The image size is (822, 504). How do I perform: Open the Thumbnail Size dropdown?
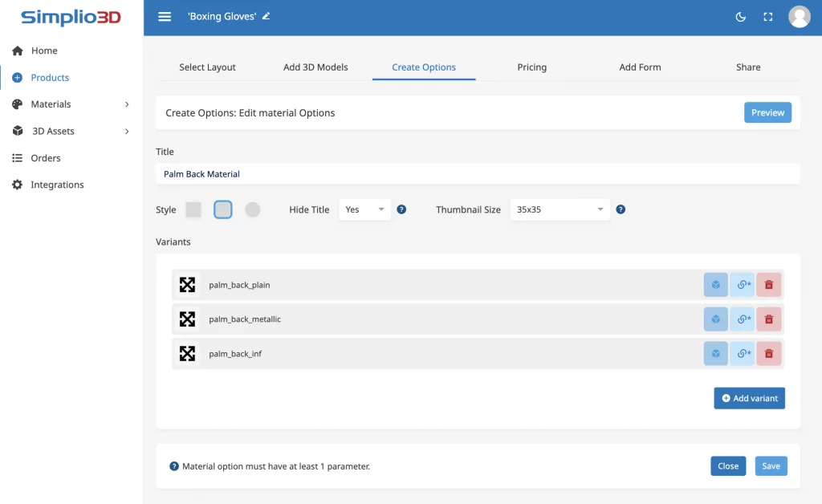tap(560, 209)
